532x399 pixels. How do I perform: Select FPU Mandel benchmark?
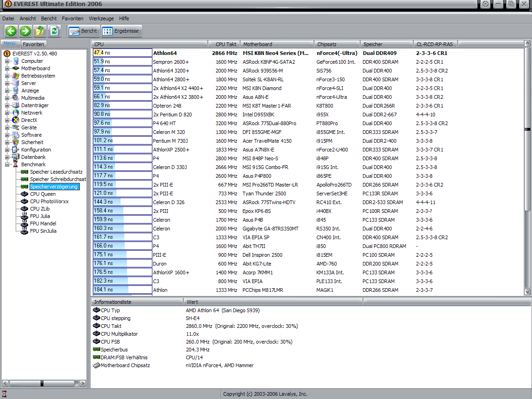click(43, 224)
